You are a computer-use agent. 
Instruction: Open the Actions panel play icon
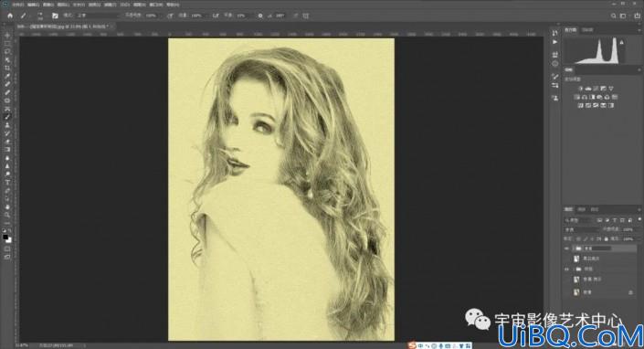554,42
